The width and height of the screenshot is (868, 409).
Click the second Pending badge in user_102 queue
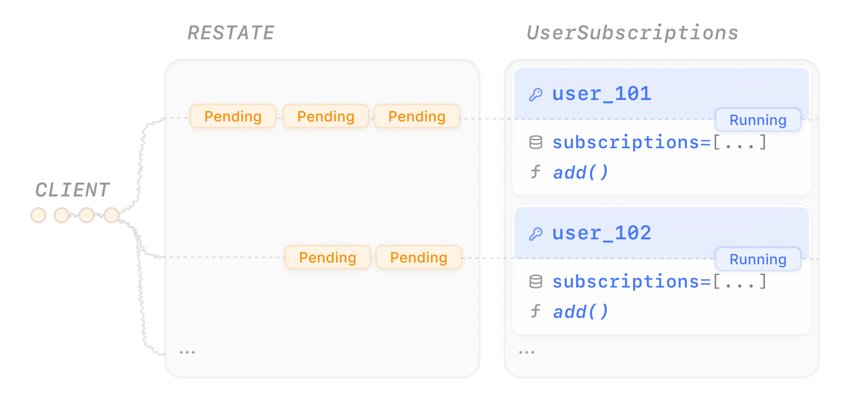(x=419, y=257)
